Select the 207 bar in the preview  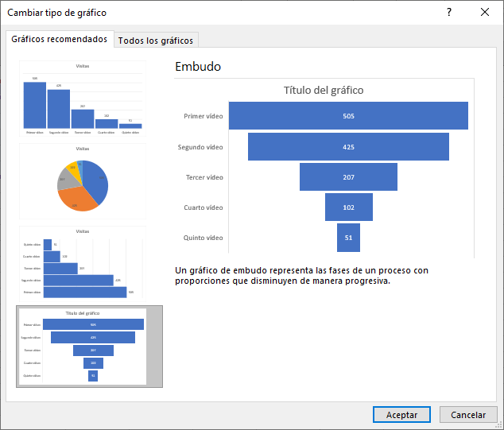click(348, 177)
